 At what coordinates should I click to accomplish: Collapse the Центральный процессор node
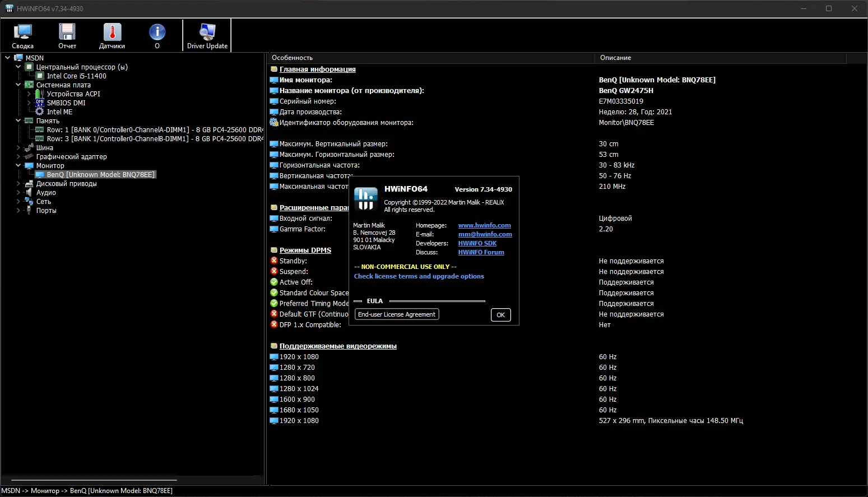click(x=18, y=67)
